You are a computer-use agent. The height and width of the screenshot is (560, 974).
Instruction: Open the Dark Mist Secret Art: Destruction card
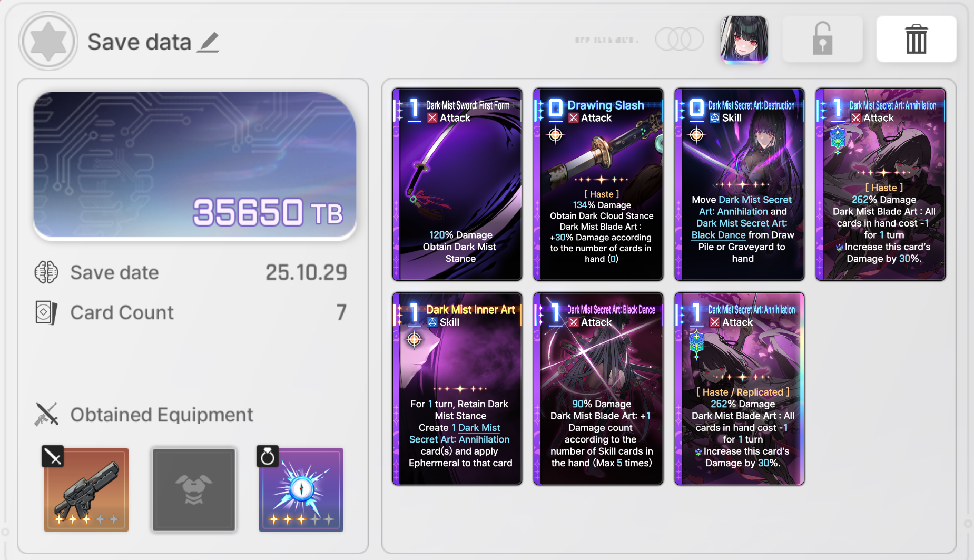pyautogui.click(x=740, y=184)
